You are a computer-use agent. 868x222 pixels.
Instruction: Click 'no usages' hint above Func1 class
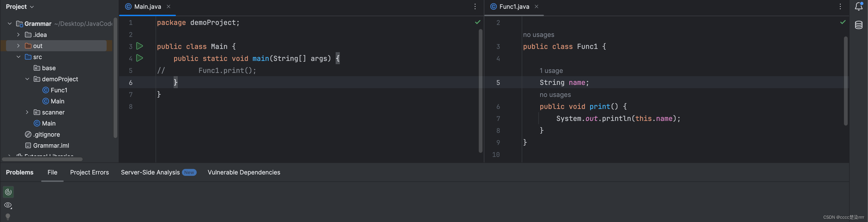pyautogui.click(x=538, y=35)
